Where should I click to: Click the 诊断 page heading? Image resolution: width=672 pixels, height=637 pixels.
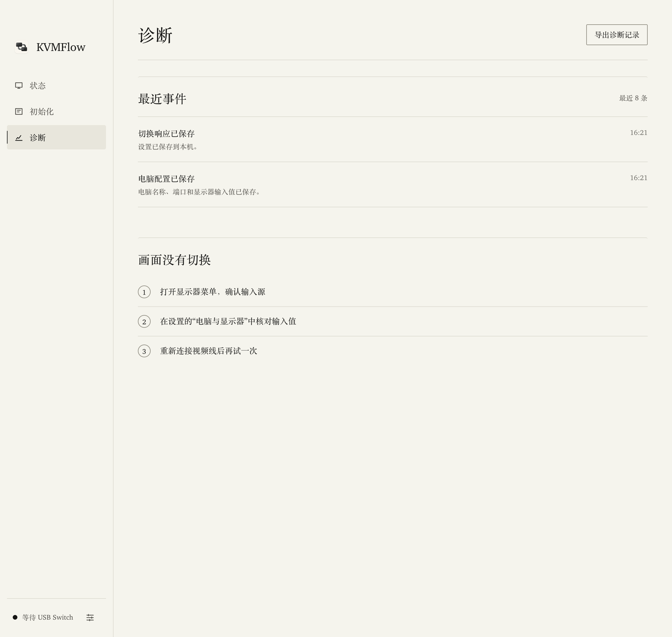coord(155,35)
